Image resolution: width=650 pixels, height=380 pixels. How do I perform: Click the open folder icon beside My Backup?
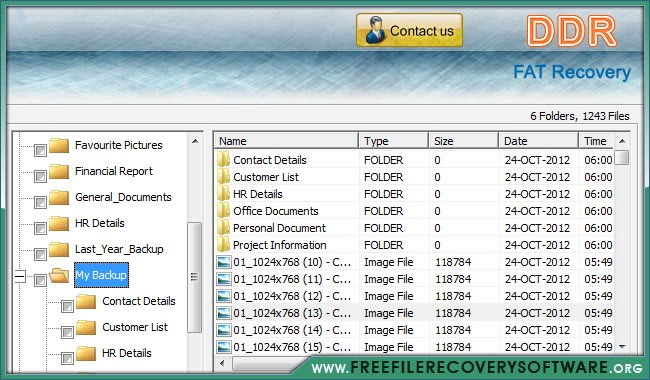pyautogui.click(x=59, y=275)
